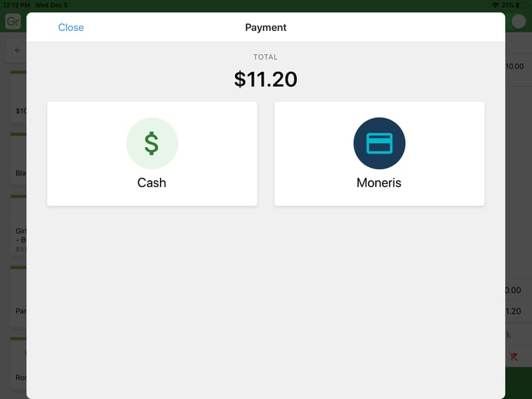Click the dimmed back arrow behind dialog
The height and width of the screenshot is (399, 532).
click(x=18, y=50)
